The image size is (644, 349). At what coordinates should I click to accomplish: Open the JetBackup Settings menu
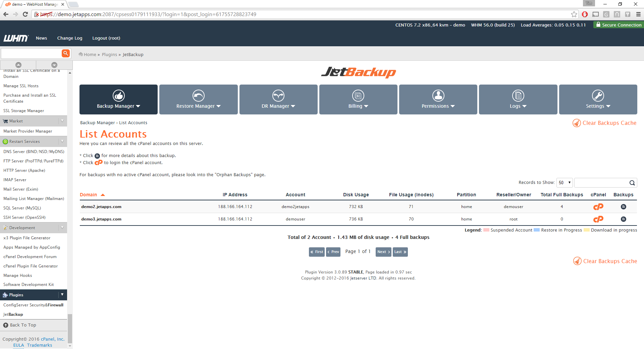pos(598,99)
